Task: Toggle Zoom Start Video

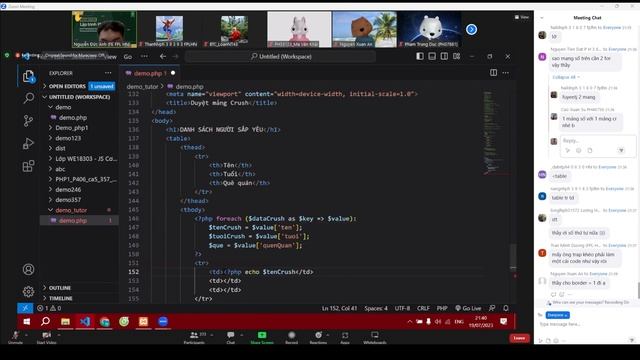Action: tap(46, 337)
